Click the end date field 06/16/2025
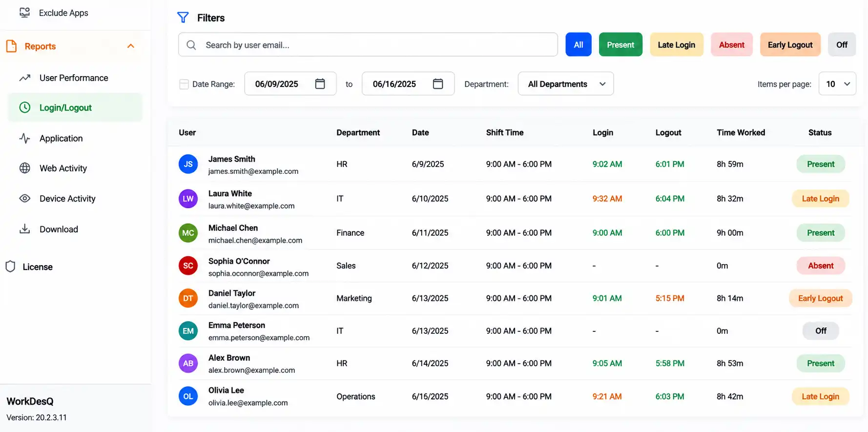The image size is (868, 432). coord(408,84)
